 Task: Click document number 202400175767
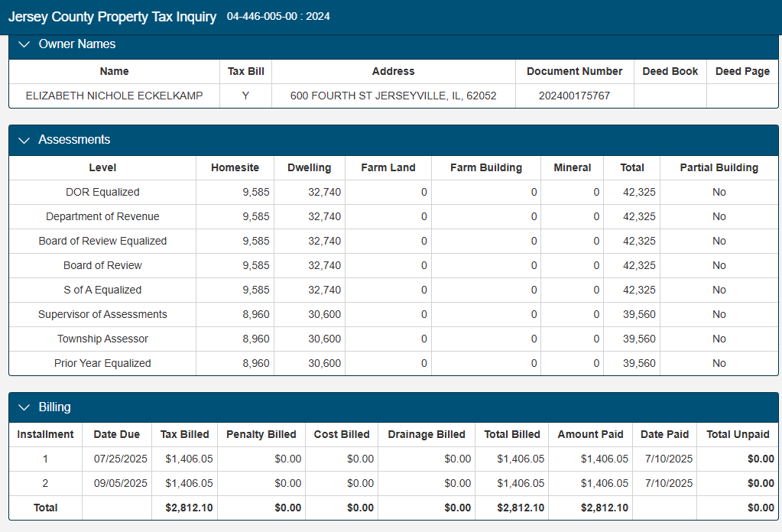click(575, 96)
